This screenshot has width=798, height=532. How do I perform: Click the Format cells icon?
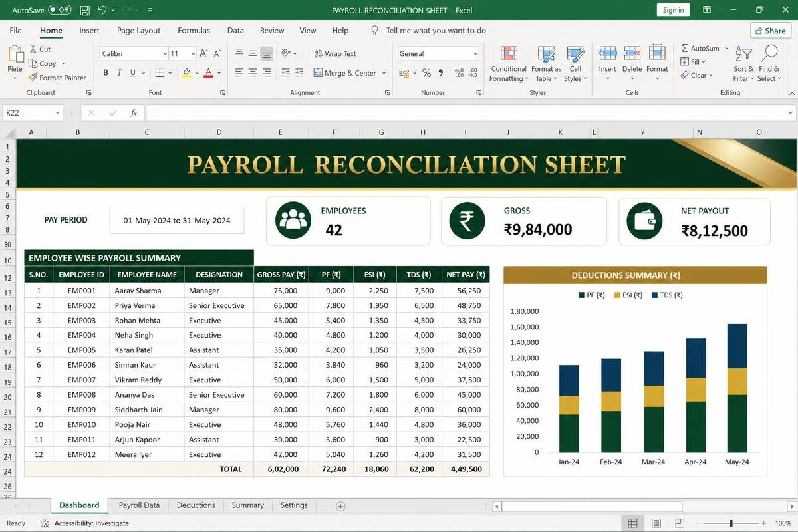point(657,53)
